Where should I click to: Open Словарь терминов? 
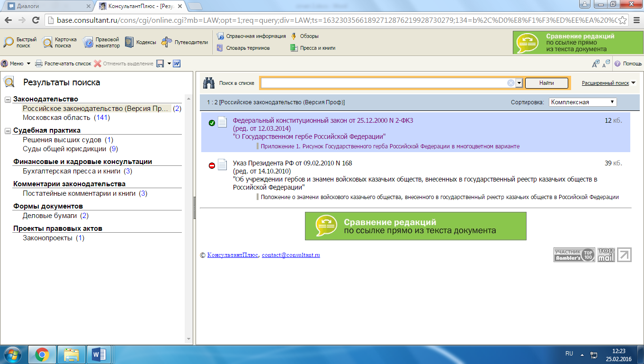coord(243,48)
